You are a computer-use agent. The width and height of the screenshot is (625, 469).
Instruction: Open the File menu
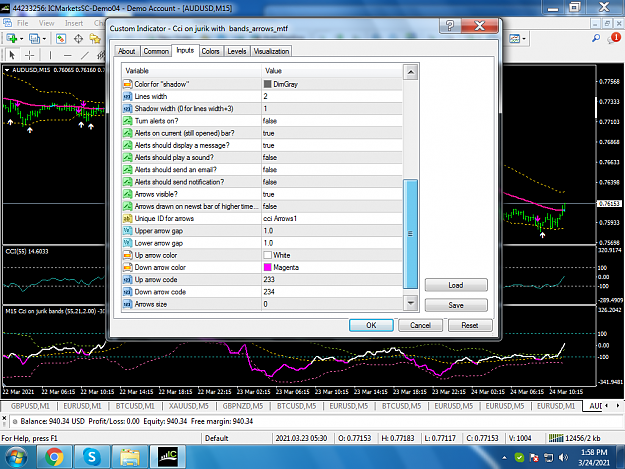click(22, 23)
